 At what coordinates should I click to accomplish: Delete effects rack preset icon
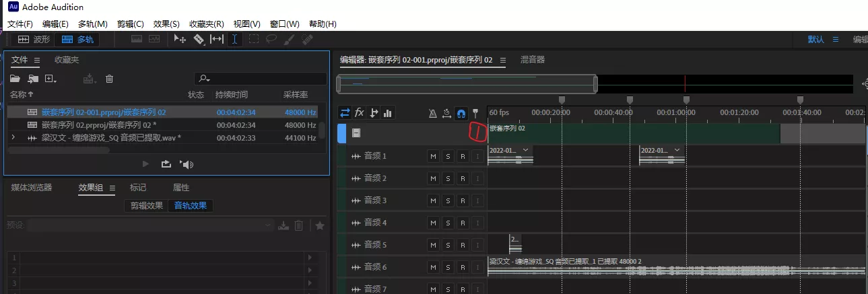click(x=299, y=225)
